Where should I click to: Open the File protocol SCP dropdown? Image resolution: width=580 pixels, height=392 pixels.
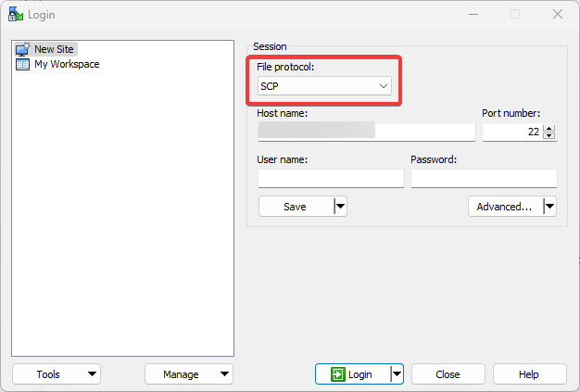[324, 86]
